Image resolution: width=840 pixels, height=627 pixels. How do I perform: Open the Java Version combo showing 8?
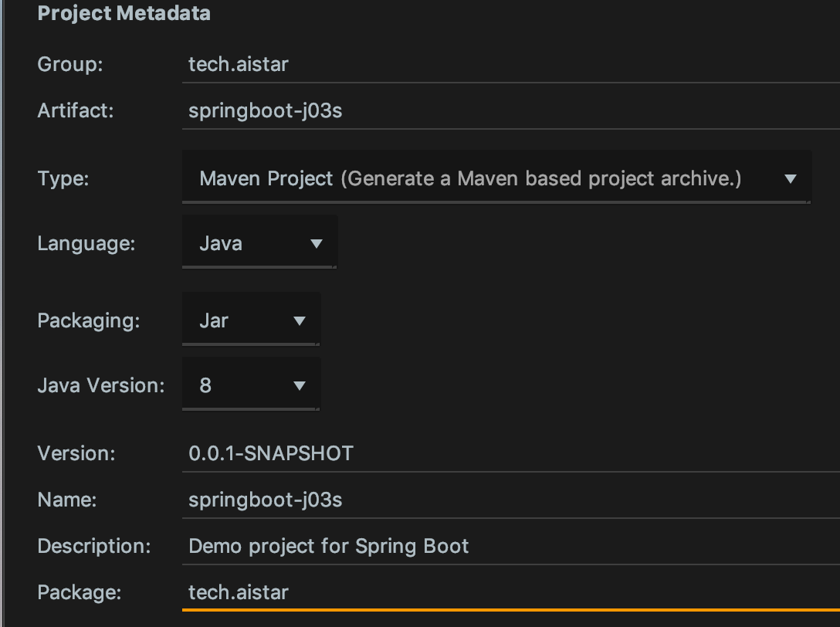(251, 384)
